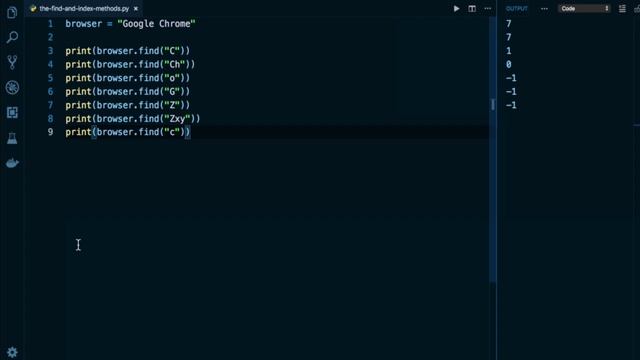
Task: Click line number 9 in gutter
Action: pyautogui.click(x=51, y=132)
